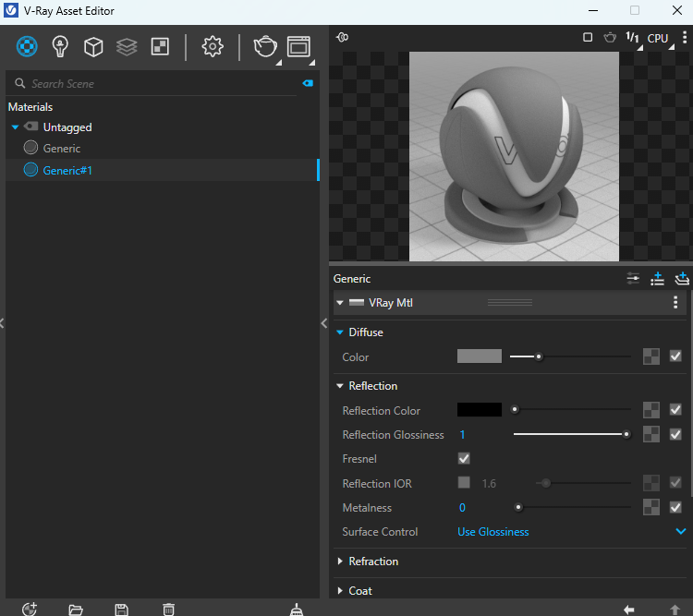
Task: Expand the Refraction section
Action: pos(373,562)
